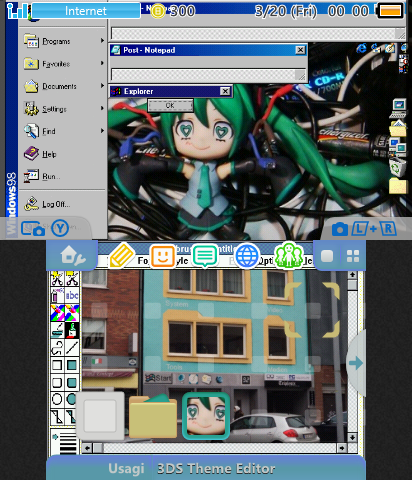Launch the Internet Browser globe icon
Image resolution: width=412 pixels, height=480 pixels.
pyautogui.click(x=247, y=256)
